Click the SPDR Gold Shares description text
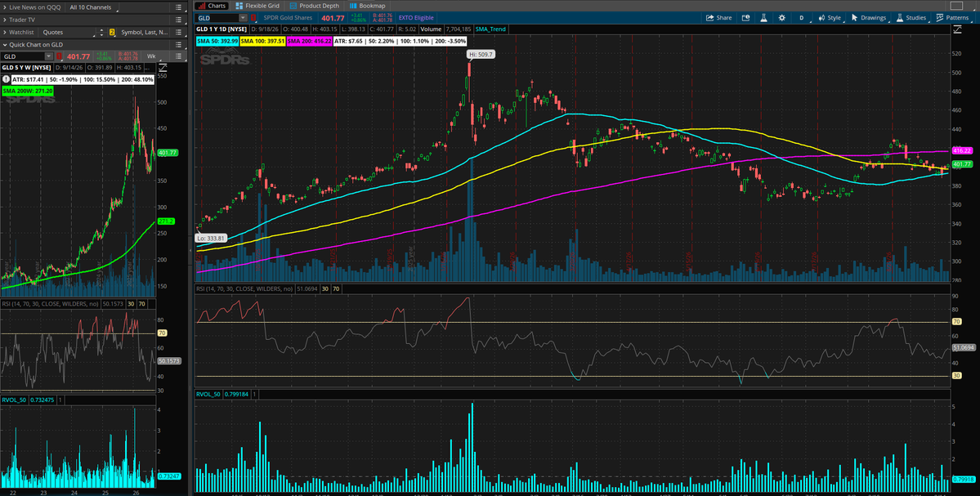The image size is (980, 496). click(288, 18)
